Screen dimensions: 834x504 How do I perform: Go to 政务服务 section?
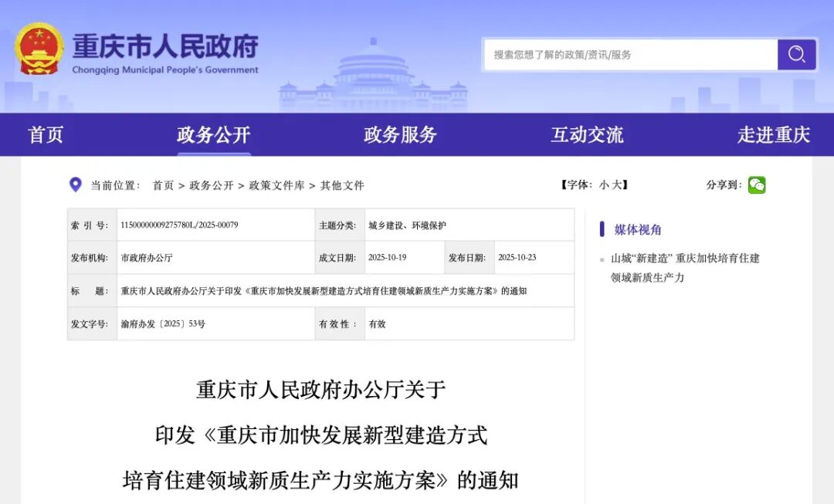[x=400, y=135]
